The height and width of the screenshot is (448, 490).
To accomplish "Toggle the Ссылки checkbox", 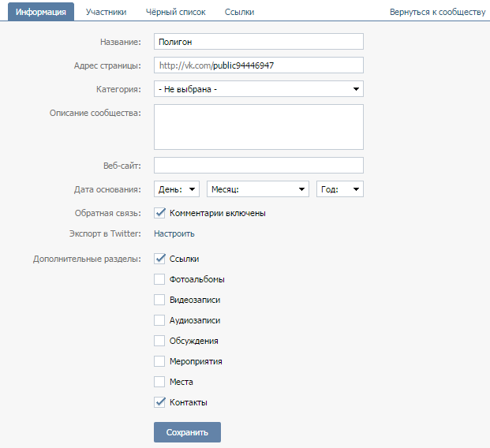I will [159, 259].
